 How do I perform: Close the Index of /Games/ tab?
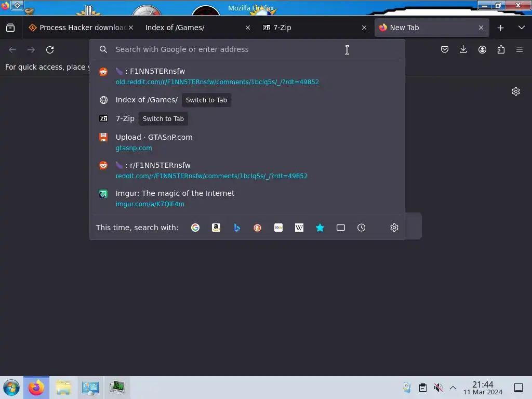click(248, 28)
